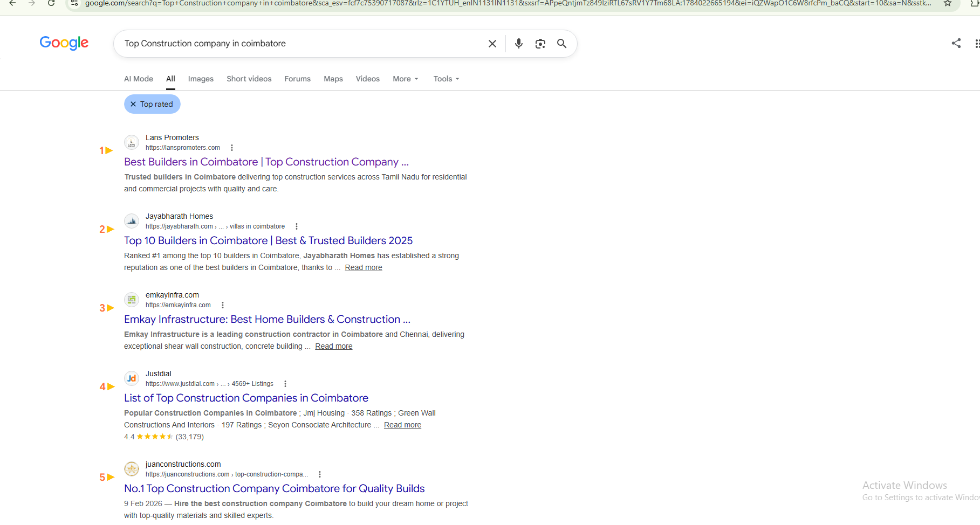Image resolution: width=980 pixels, height=525 pixels.
Task: Switch to Images tab
Action: tap(201, 79)
